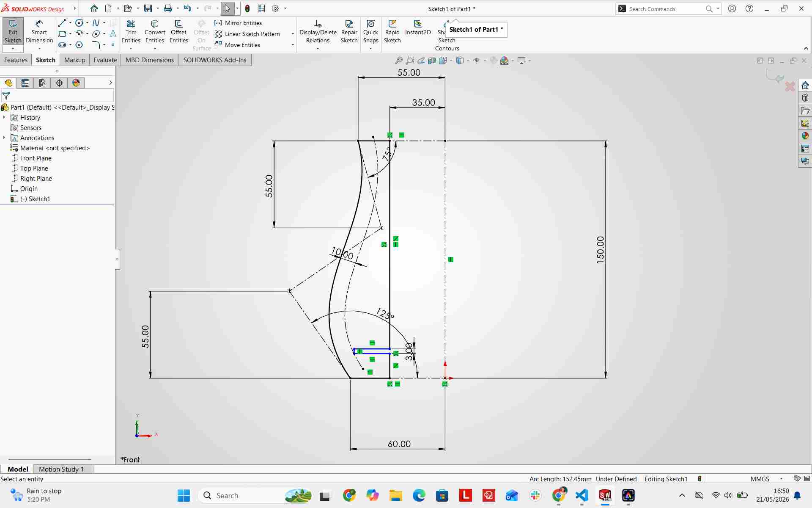Open the Smart Dimension dropdown arrow
Image resolution: width=812 pixels, height=508 pixels.
[39, 49]
